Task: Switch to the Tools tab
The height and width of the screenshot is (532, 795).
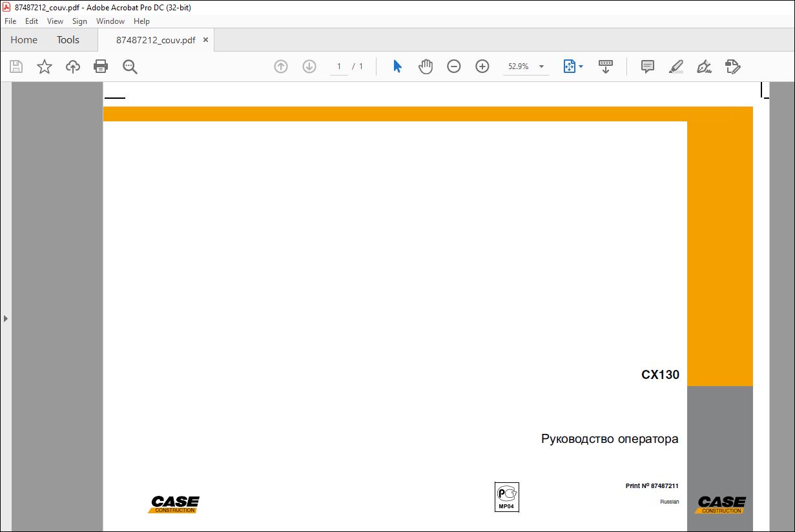Action: (x=68, y=40)
